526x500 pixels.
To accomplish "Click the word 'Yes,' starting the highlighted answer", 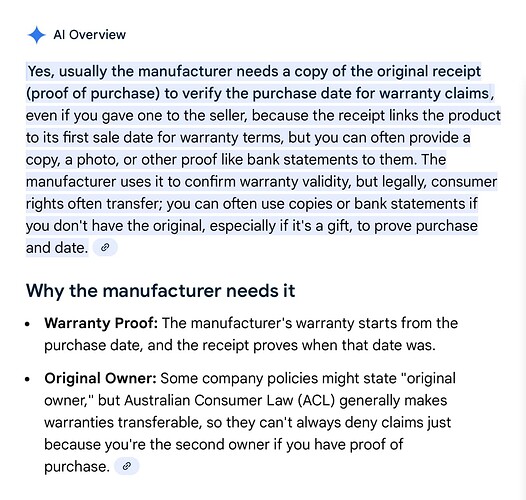I will click(x=41, y=71).
